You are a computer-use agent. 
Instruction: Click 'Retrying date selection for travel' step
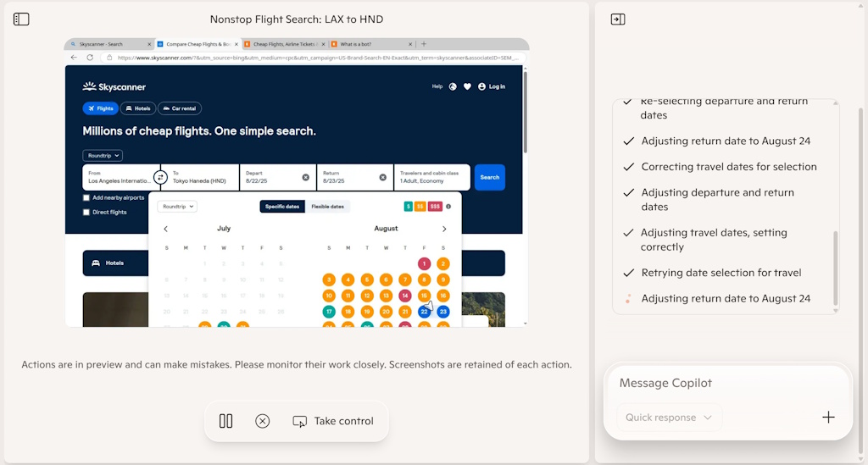(x=721, y=273)
